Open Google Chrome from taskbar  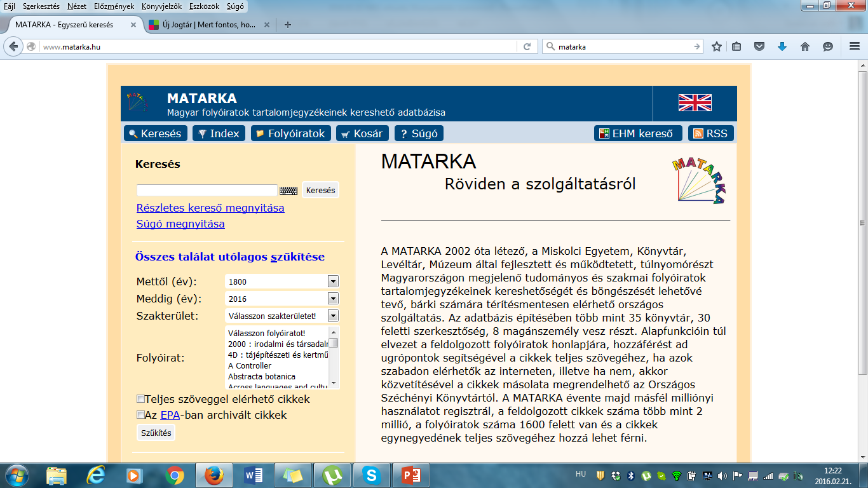point(175,475)
